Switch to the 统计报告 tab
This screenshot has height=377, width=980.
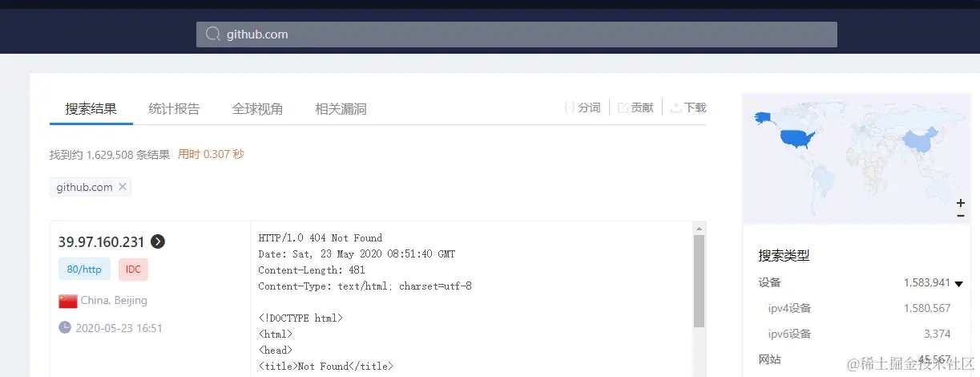tap(174, 108)
